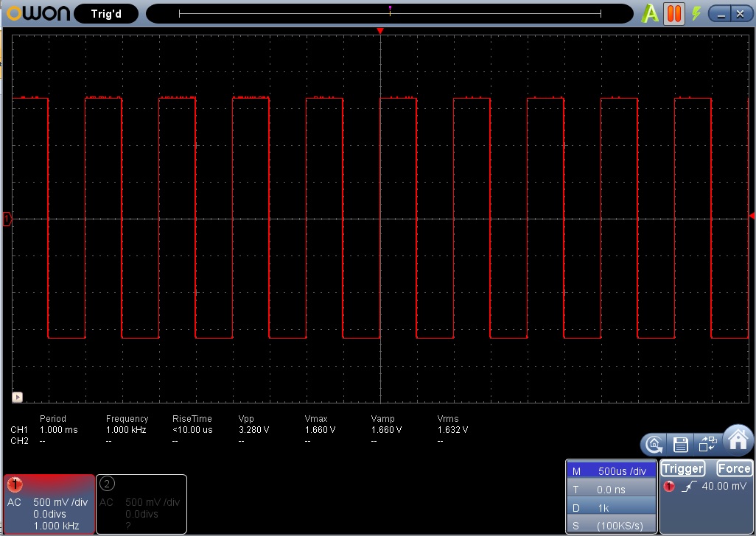756x536 pixels.
Task: Click the window swap/switch icon
Action: pos(707,444)
